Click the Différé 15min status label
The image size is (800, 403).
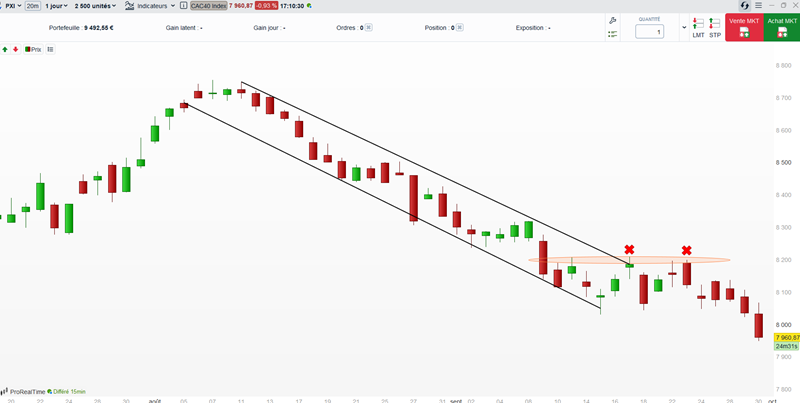69,391
